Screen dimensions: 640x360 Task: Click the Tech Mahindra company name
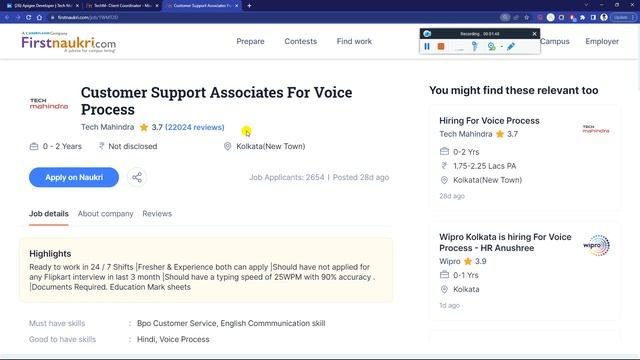point(107,127)
